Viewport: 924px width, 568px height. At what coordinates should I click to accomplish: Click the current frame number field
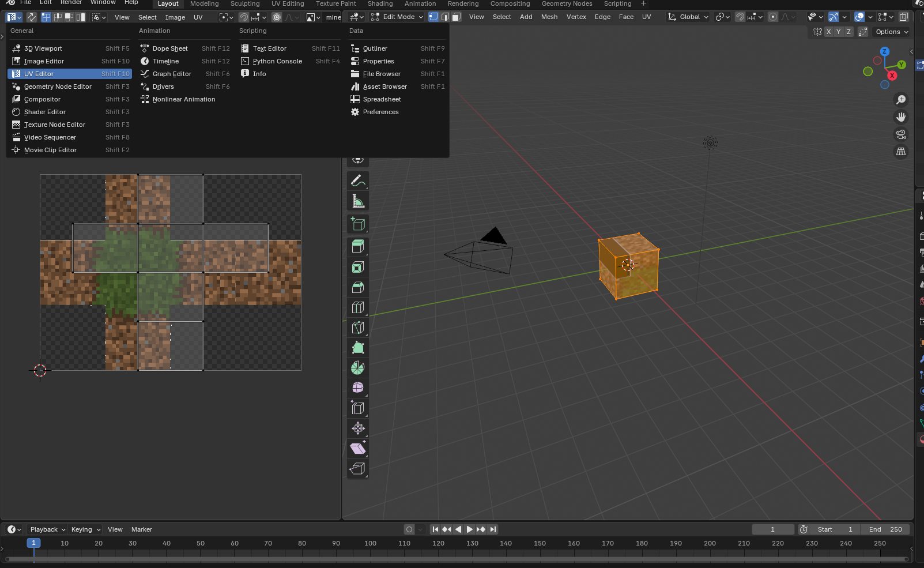coord(773,529)
